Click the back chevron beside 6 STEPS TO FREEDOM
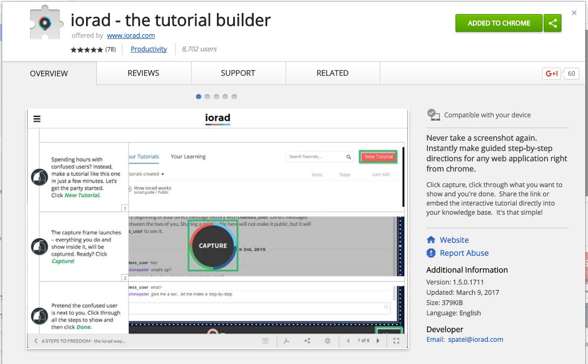Image resolution: width=588 pixels, height=364 pixels. tap(36, 341)
